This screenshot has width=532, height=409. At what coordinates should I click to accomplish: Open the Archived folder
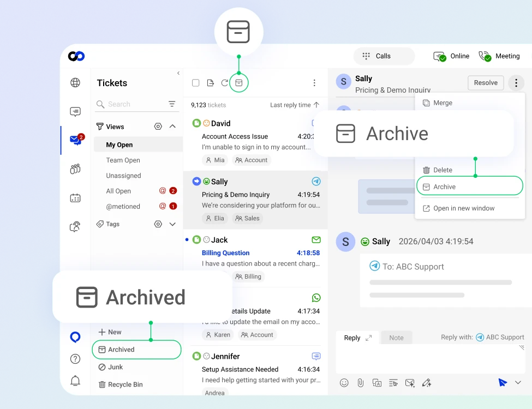137,350
